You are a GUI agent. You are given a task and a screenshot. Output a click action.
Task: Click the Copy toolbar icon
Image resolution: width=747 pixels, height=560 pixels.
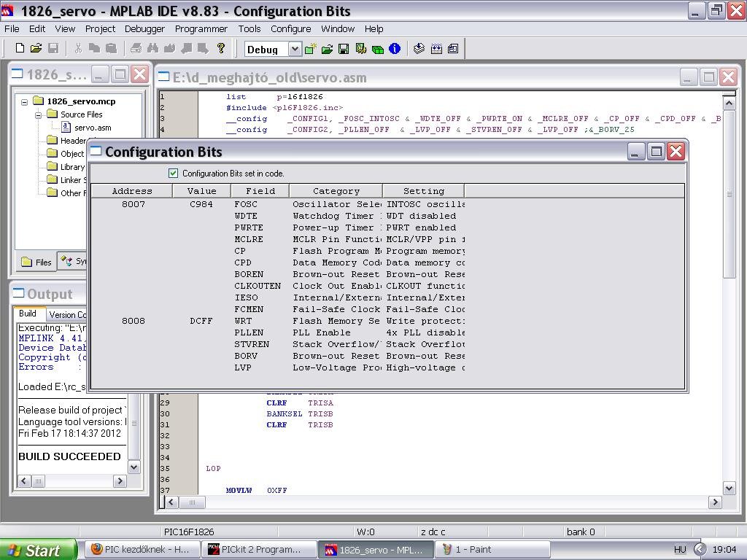click(94, 48)
